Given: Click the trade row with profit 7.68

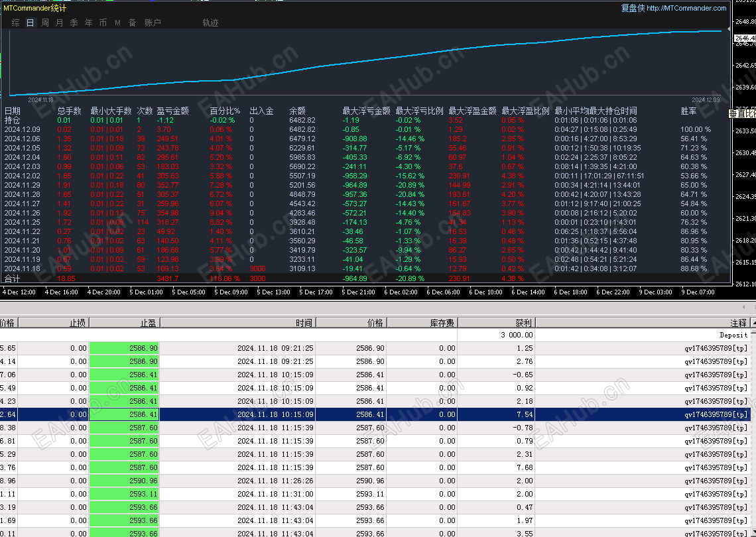Looking at the screenshot, I should point(375,467).
